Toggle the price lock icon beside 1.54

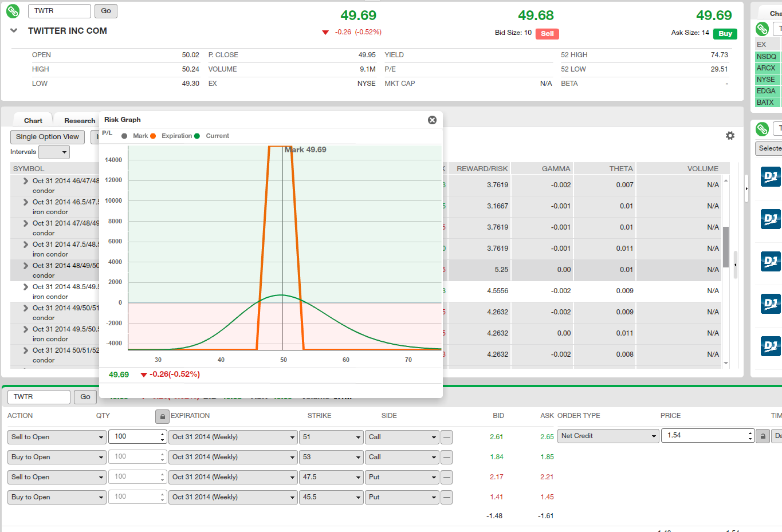click(x=763, y=436)
